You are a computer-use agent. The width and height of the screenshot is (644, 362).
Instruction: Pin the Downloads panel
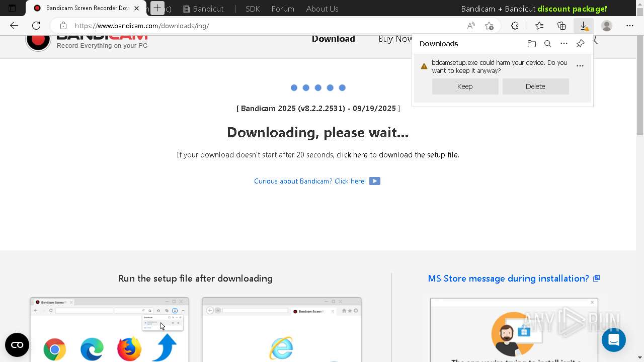(580, 44)
